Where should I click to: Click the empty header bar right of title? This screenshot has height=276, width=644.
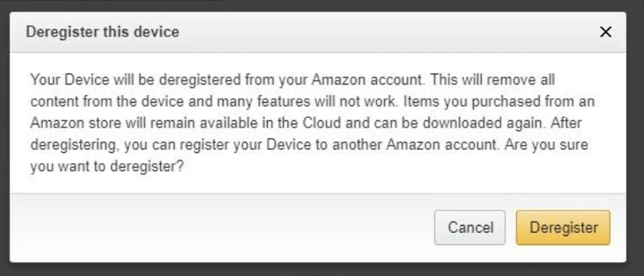(x=386, y=31)
